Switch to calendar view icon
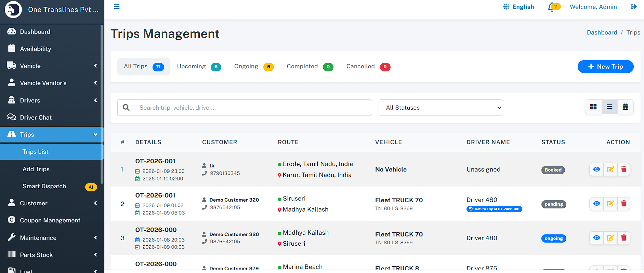The image size is (644, 273). tap(625, 107)
